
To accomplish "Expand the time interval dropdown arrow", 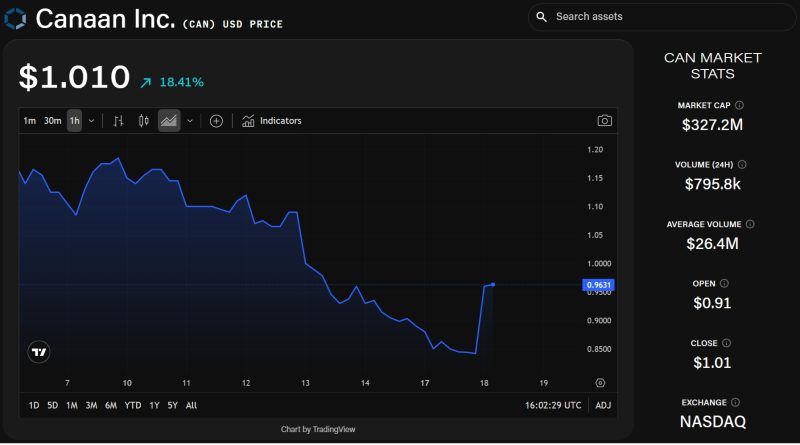I will [91, 121].
